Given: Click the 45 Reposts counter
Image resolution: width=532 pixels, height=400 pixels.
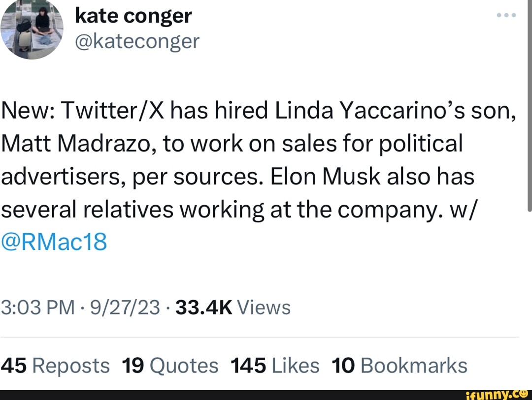Looking at the screenshot, I should (13, 365).
